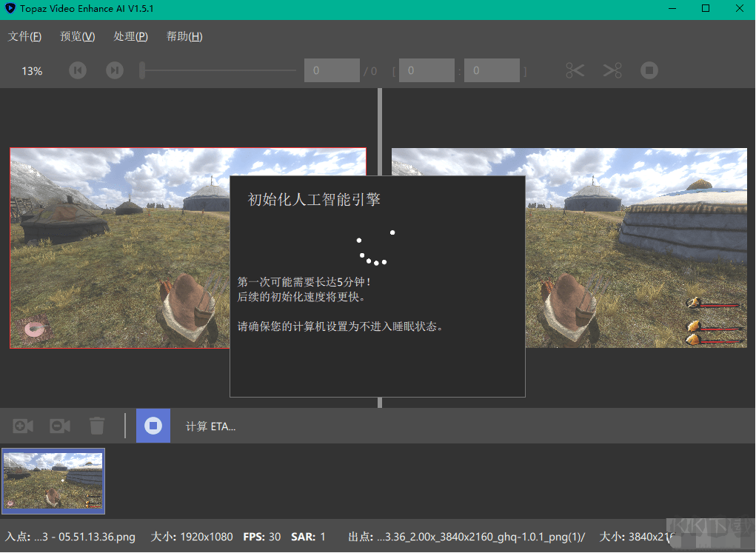Select the video thumbnail in the queue
The height and width of the screenshot is (553, 756).
pyautogui.click(x=53, y=481)
